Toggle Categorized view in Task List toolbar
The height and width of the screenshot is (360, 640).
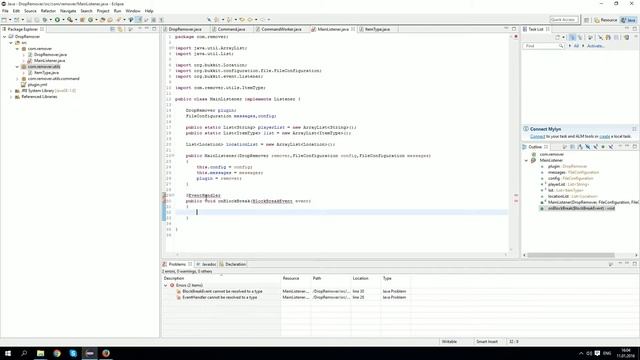572,38
